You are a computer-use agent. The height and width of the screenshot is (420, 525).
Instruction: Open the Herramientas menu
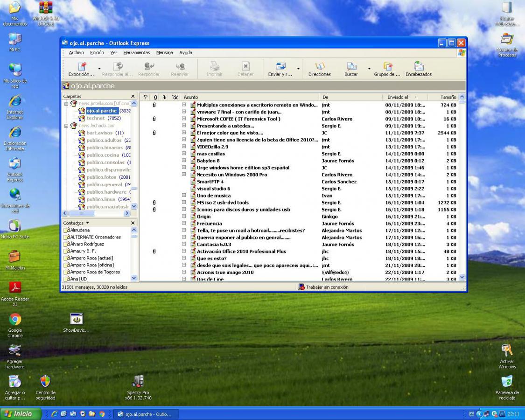(137, 53)
